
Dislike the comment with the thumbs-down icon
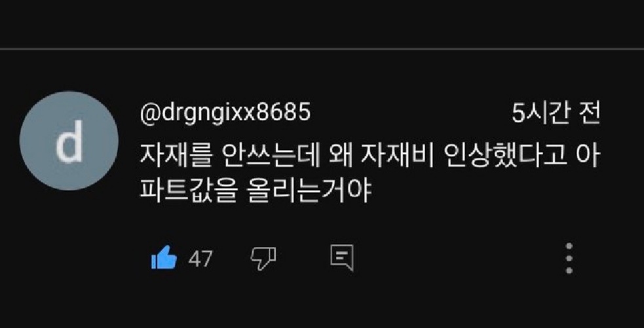pos(263,259)
